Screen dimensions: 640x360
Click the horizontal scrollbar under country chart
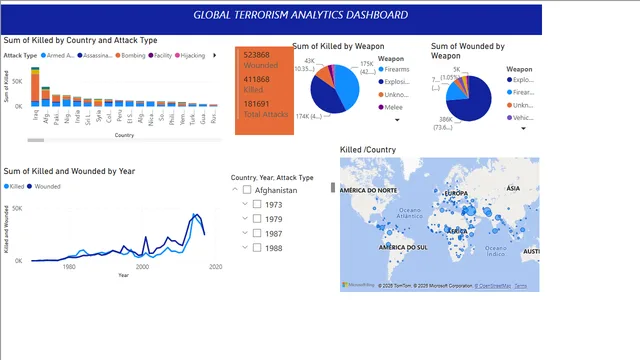tap(36, 140)
